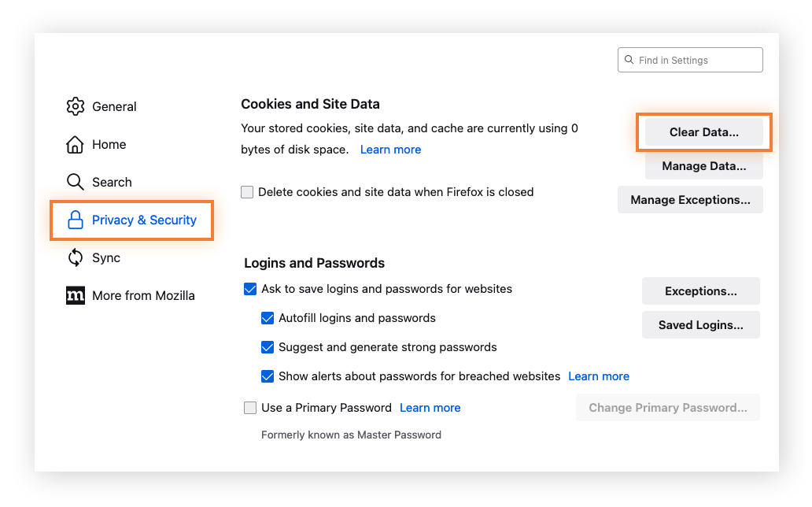
Task: Enable Use a Primary Password
Action: 250,407
